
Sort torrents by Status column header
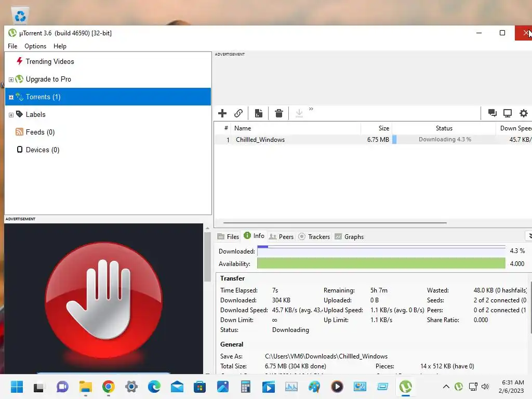click(444, 128)
